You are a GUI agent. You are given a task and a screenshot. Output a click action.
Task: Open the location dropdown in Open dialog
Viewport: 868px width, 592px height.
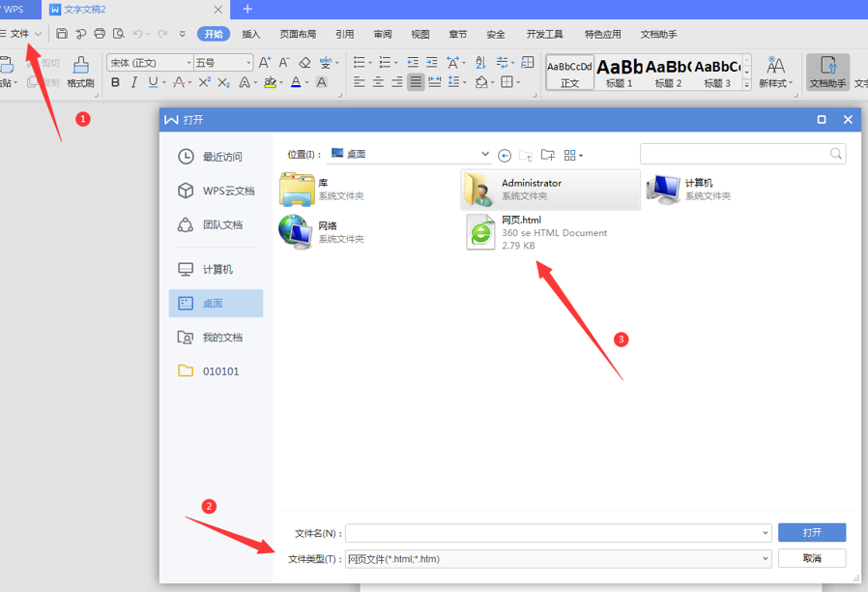[485, 154]
